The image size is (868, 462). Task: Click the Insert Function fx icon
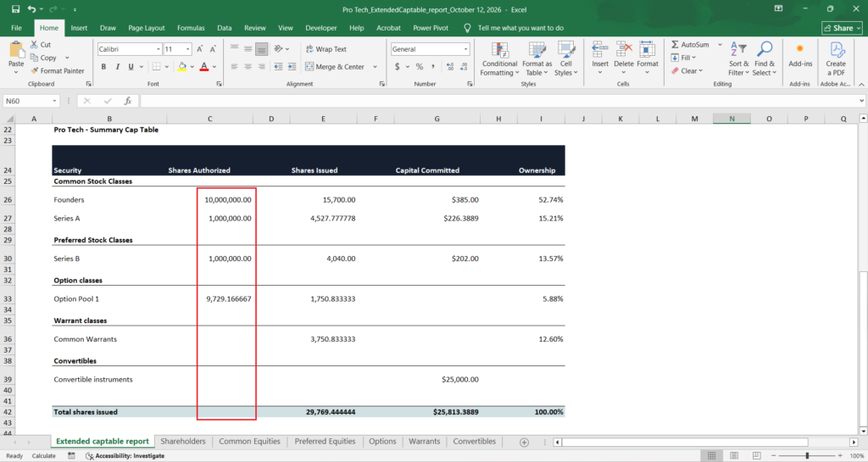coord(128,101)
